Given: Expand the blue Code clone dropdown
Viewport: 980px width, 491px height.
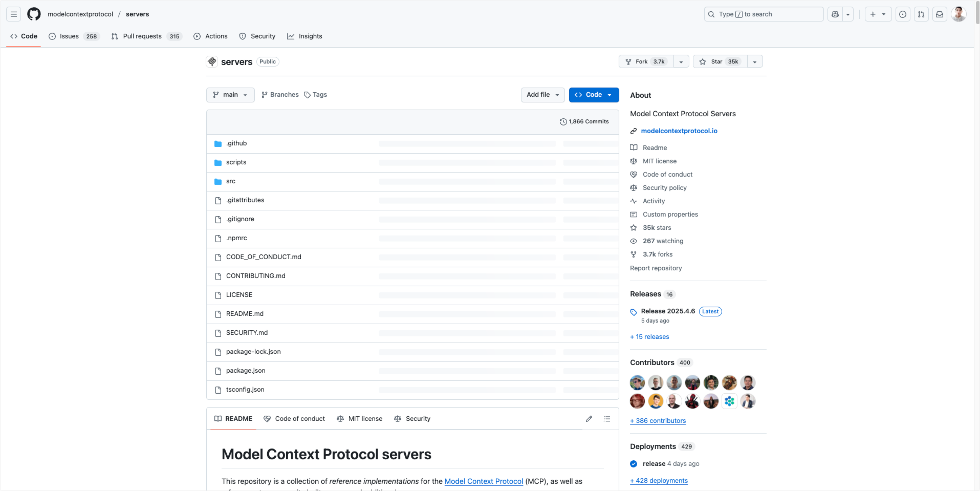Looking at the screenshot, I should [594, 95].
